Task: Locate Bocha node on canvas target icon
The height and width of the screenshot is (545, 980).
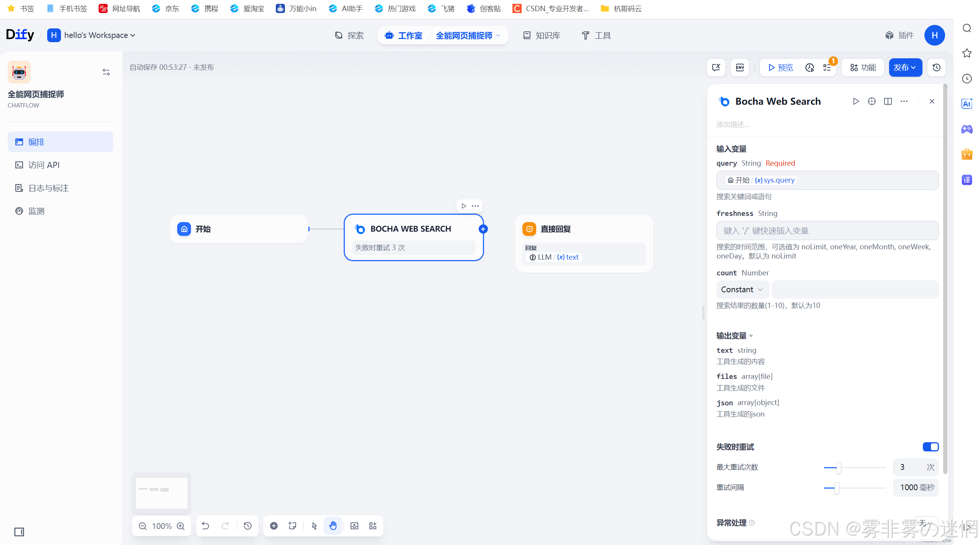Action: pos(872,101)
